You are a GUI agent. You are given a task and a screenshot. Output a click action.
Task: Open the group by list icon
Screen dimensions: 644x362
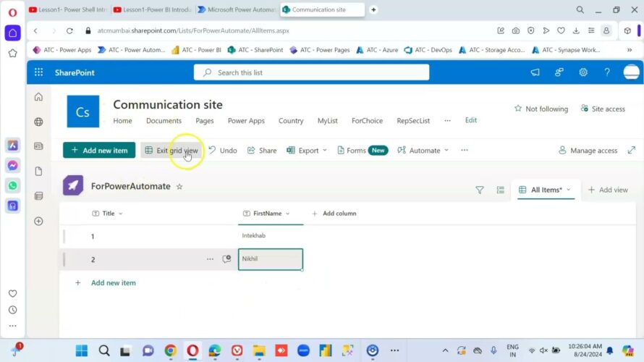click(x=500, y=190)
